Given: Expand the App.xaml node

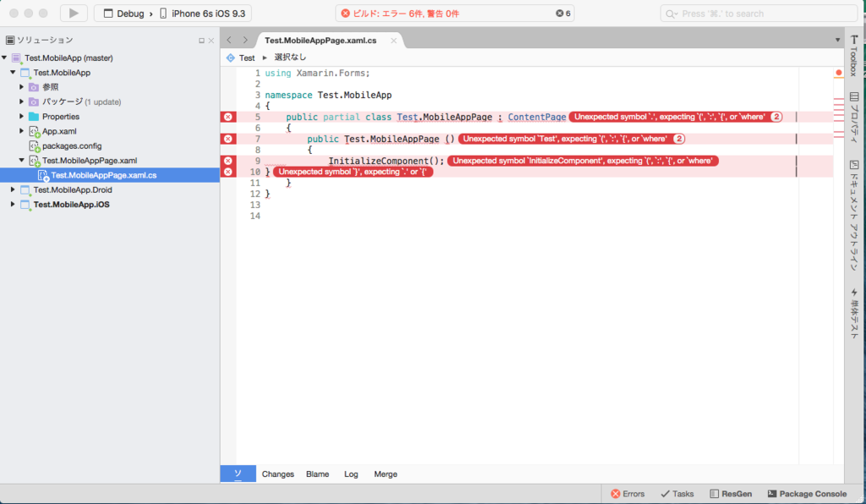Looking at the screenshot, I should click(21, 131).
